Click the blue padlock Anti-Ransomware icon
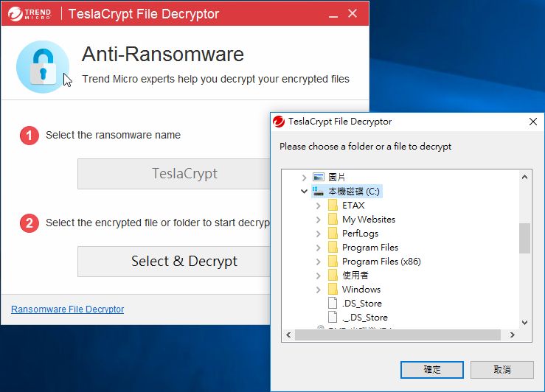The height and width of the screenshot is (392, 545). [43, 66]
